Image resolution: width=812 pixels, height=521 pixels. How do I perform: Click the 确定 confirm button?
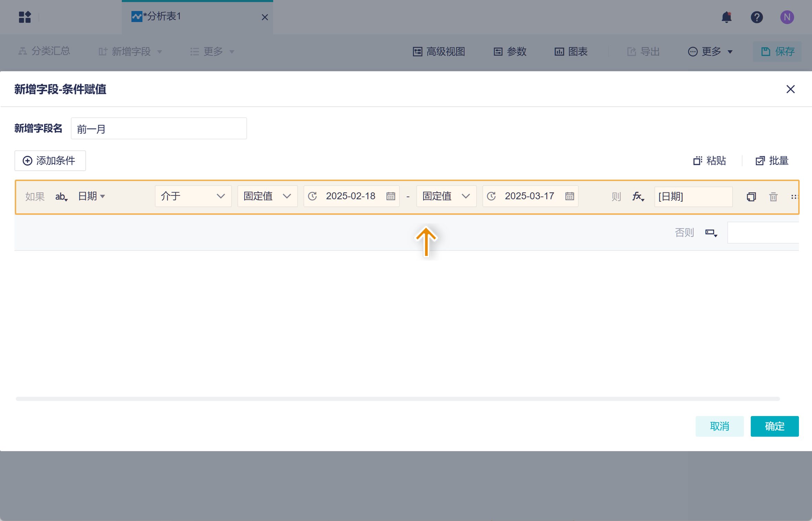(774, 426)
